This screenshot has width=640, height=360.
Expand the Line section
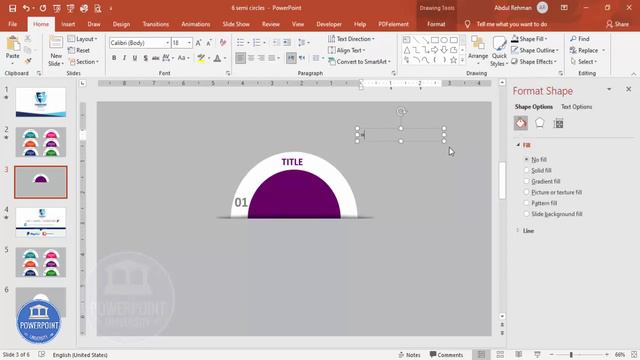(x=518, y=231)
